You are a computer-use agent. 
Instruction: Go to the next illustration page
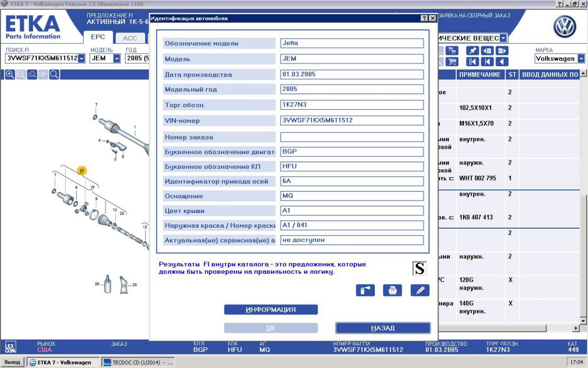pos(502,51)
